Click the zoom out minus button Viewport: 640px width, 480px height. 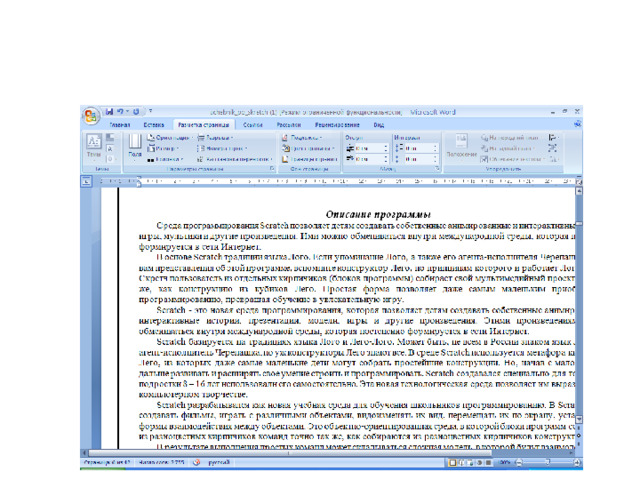(518, 462)
